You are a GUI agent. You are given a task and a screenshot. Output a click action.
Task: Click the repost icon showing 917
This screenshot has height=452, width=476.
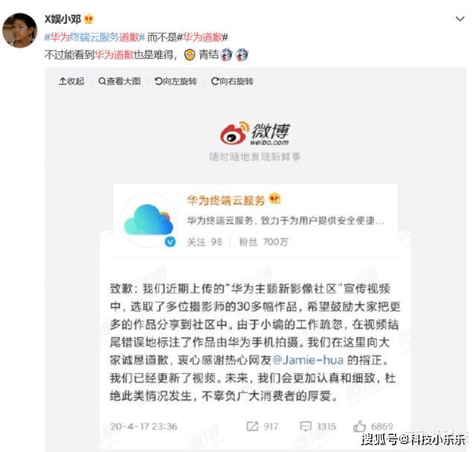[252, 426]
